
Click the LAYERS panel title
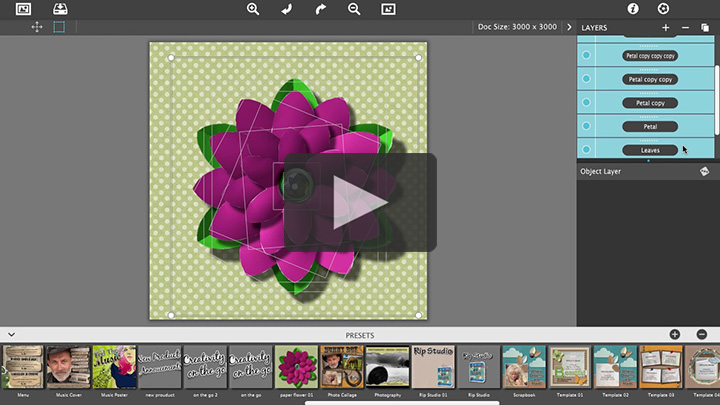point(594,28)
